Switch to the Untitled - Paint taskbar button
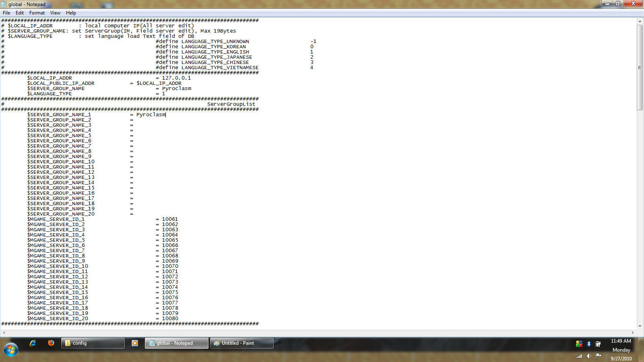Image resolution: width=644 pixels, height=362 pixels. click(242, 343)
